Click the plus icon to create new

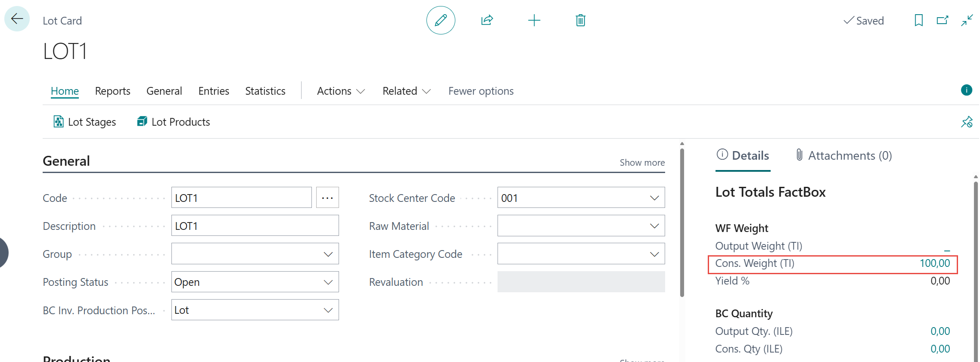tap(534, 20)
